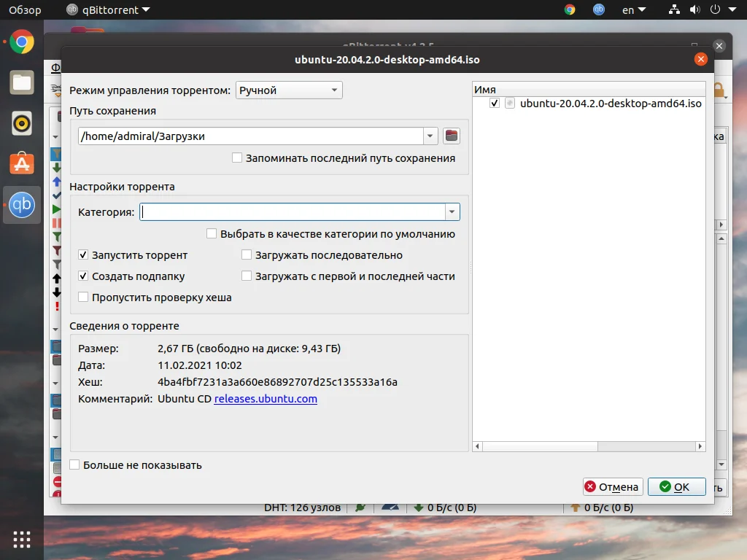Check Больше не показывать checkbox
Screen dimensions: 747x560
[74, 464]
